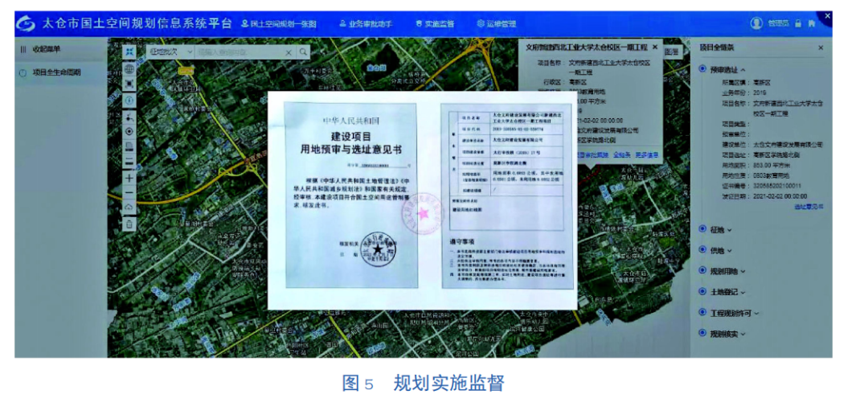Click the blue full-extent arrows map tool
Image resolution: width=868 pixels, height=411 pixels.
[129, 51]
